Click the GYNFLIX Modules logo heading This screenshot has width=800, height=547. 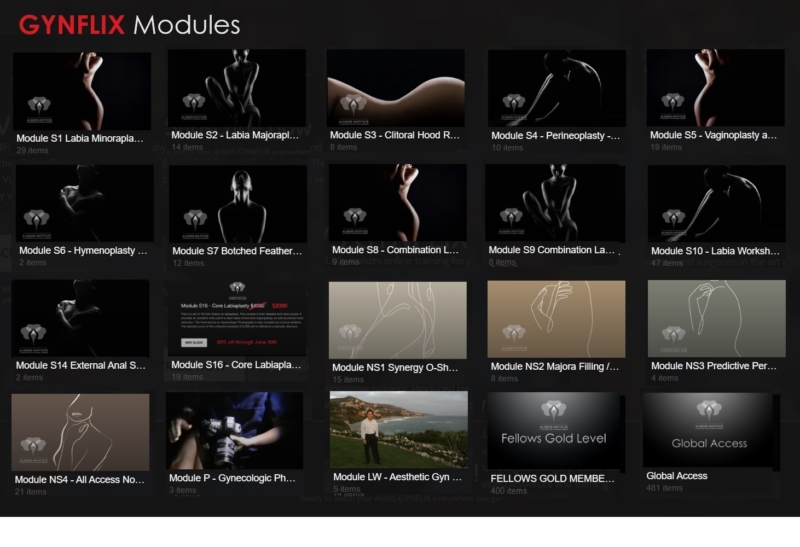click(x=130, y=25)
